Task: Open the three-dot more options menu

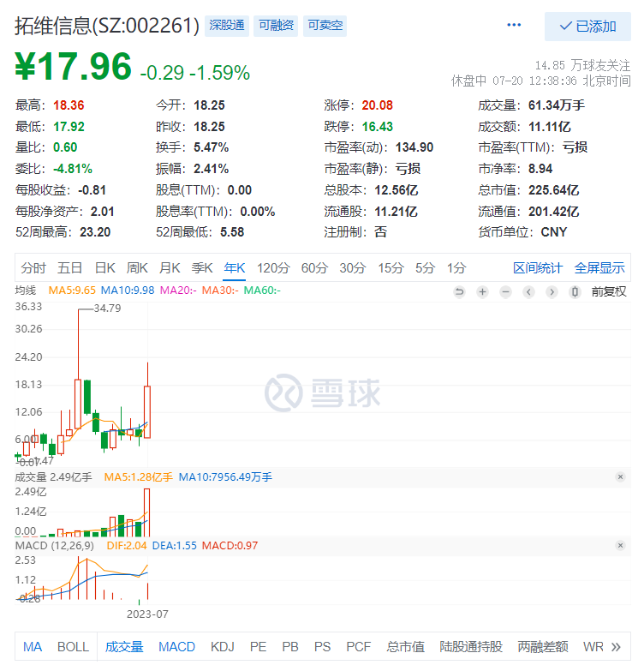Action: (x=514, y=25)
